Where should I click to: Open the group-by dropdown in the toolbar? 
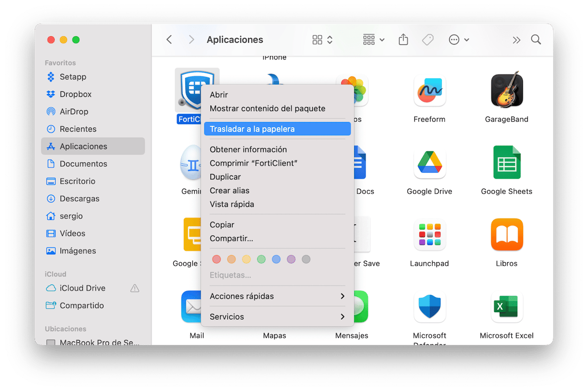click(x=373, y=40)
